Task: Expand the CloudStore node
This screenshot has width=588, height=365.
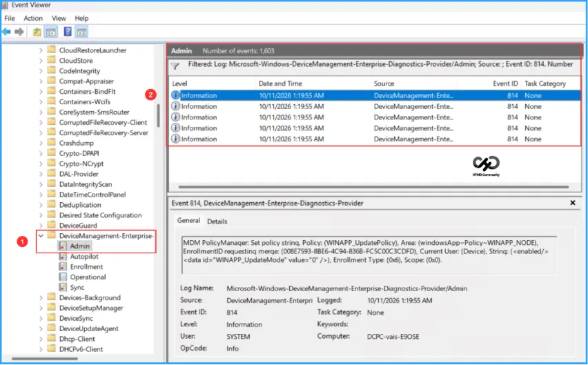Action: coord(41,60)
